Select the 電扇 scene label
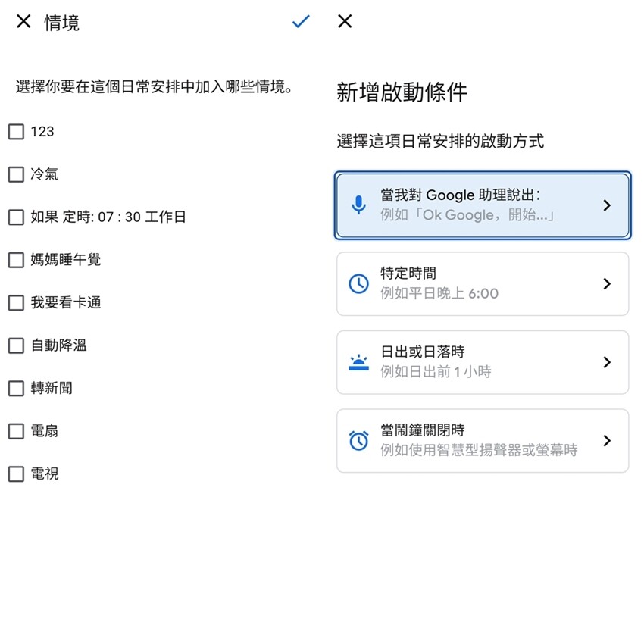Screen dimensions: 644x644 pos(44,431)
